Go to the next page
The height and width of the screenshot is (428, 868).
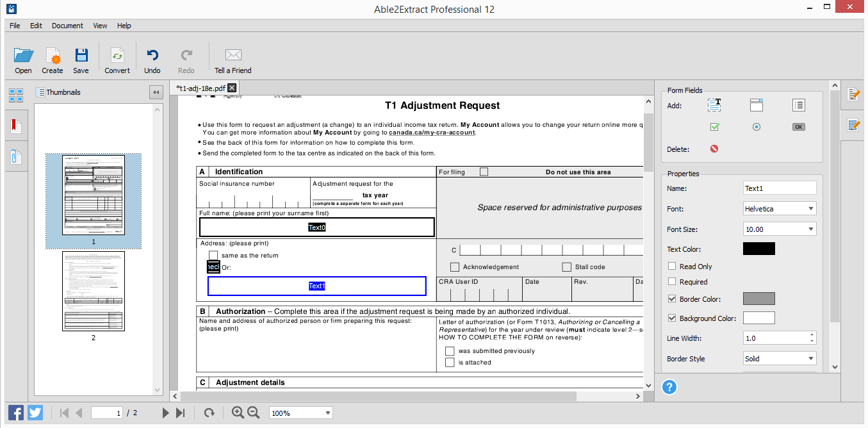tap(166, 413)
